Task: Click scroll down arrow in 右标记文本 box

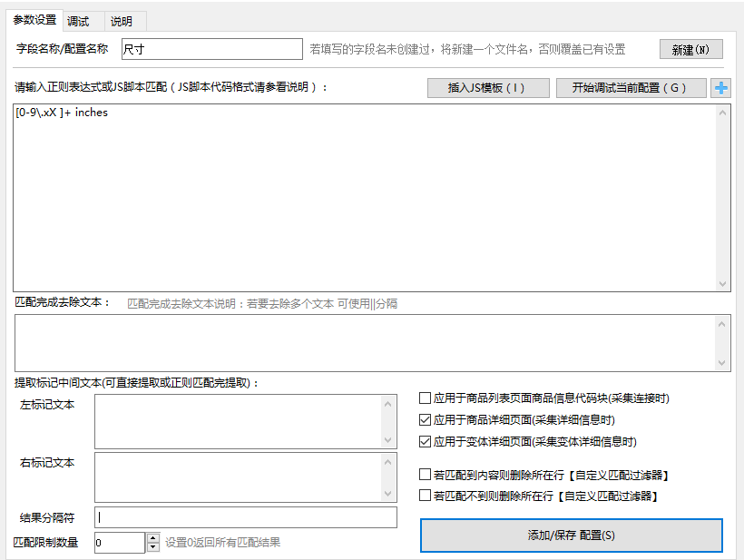Action: point(387,494)
